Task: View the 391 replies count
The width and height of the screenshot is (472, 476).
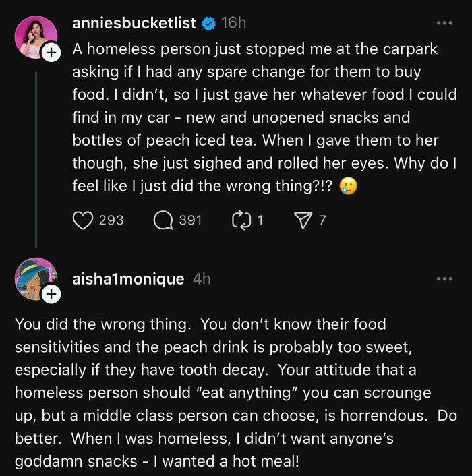Action: [189, 220]
